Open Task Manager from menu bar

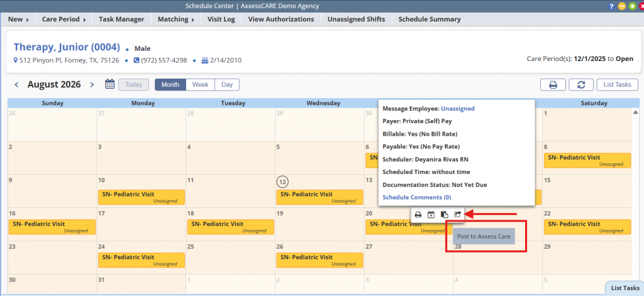point(121,19)
